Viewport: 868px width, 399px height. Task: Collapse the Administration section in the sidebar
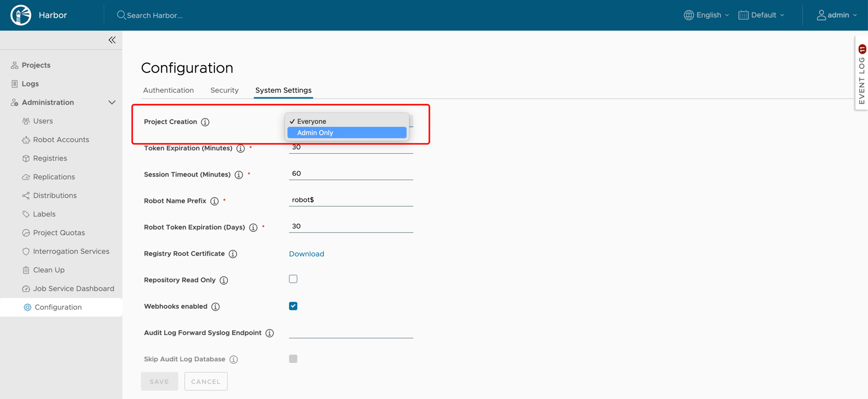[x=112, y=102]
